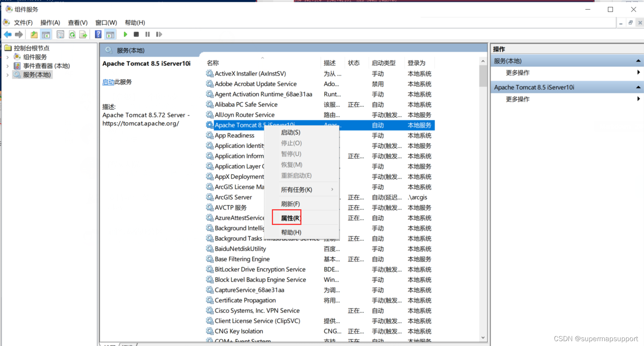The width and height of the screenshot is (644, 346).
Task: Expand the 服务(本地) tree node arrow
Action: click(x=8, y=75)
